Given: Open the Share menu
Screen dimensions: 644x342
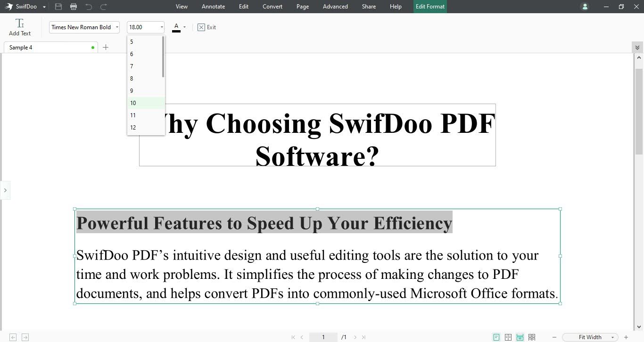Looking at the screenshot, I should [x=369, y=7].
